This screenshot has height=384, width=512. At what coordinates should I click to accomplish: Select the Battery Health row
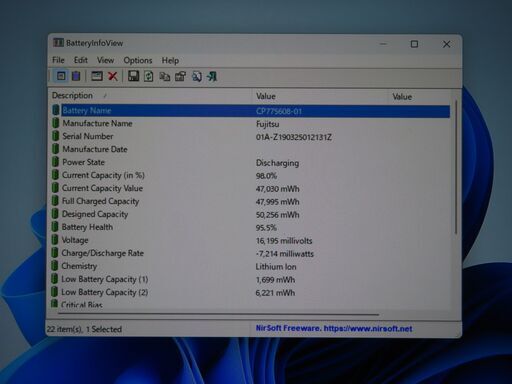tap(251, 227)
